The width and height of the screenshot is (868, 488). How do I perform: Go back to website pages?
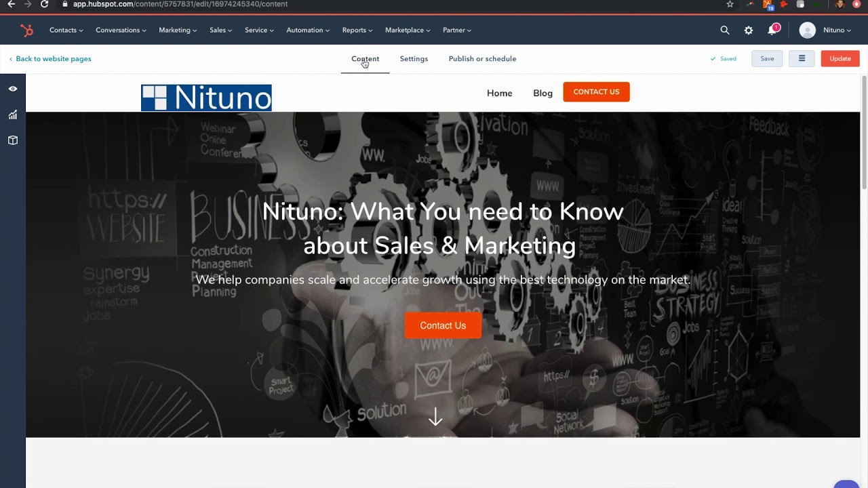click(50, 58)
